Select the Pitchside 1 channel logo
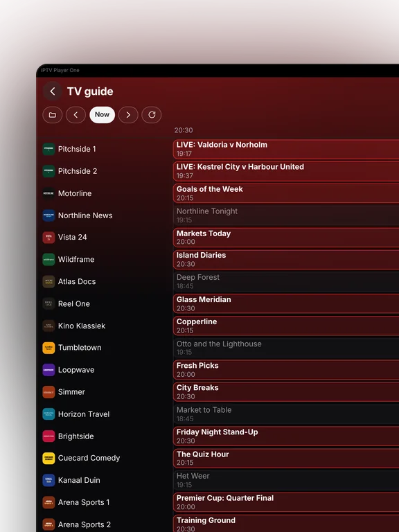The image size is (399, 532). 48,149
